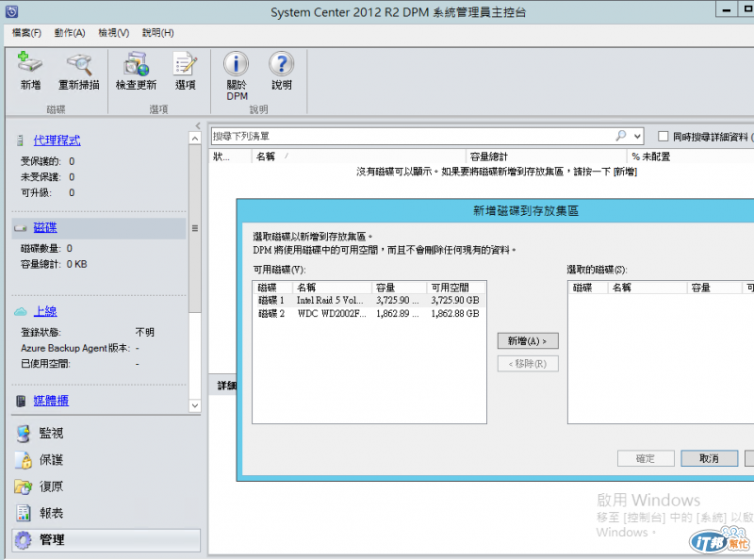Click 容量 header in available disks list
This screenshot has height=560, width=754.
(x=399, y=288)
